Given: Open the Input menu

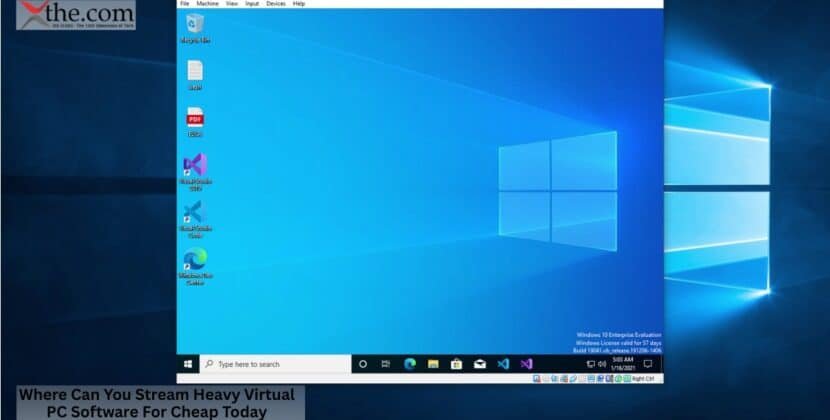Looking at the screenshot, I should coord(252,4).
